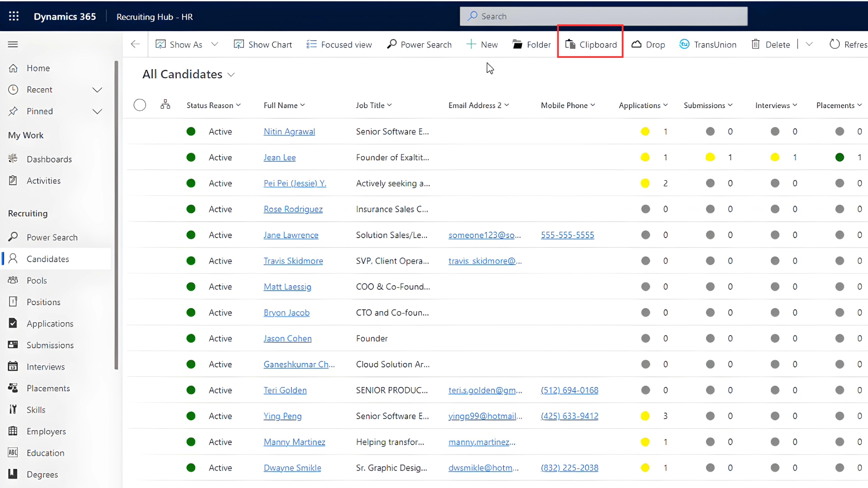Open Applications column header menu

click(x=643, y=105)
